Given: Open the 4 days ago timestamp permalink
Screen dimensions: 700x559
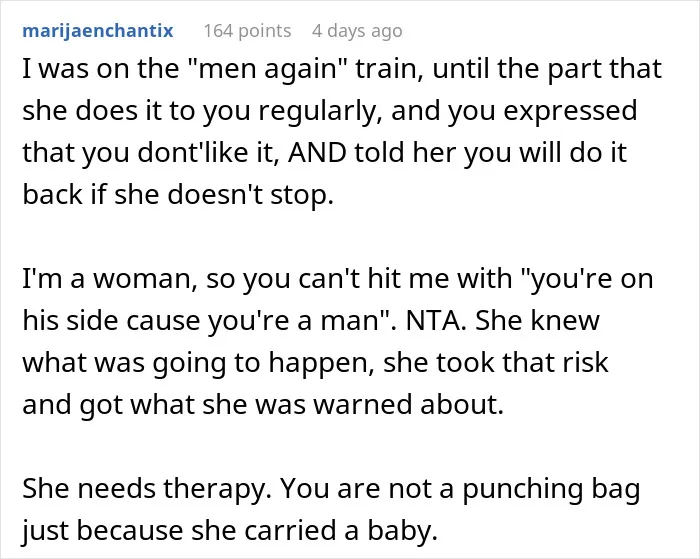Looking at the screenshot, I should 357,31.
